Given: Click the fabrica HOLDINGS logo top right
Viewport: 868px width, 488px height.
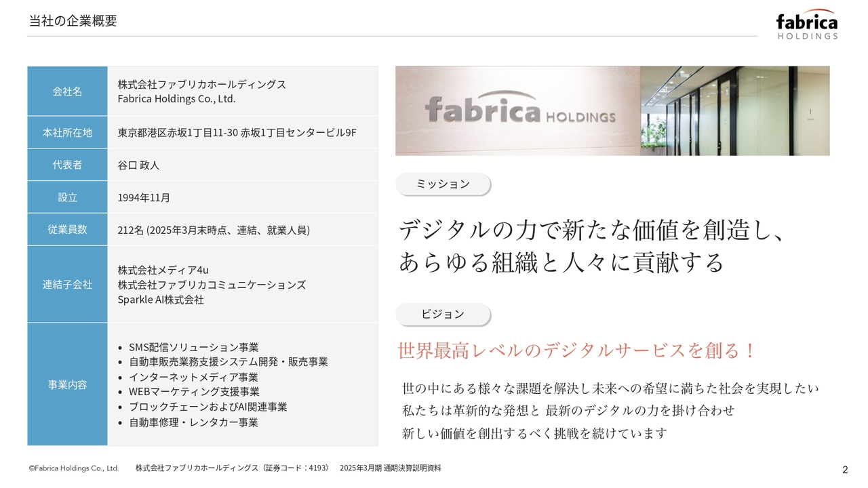Looking at the screenshot, I should click(807, 25).
